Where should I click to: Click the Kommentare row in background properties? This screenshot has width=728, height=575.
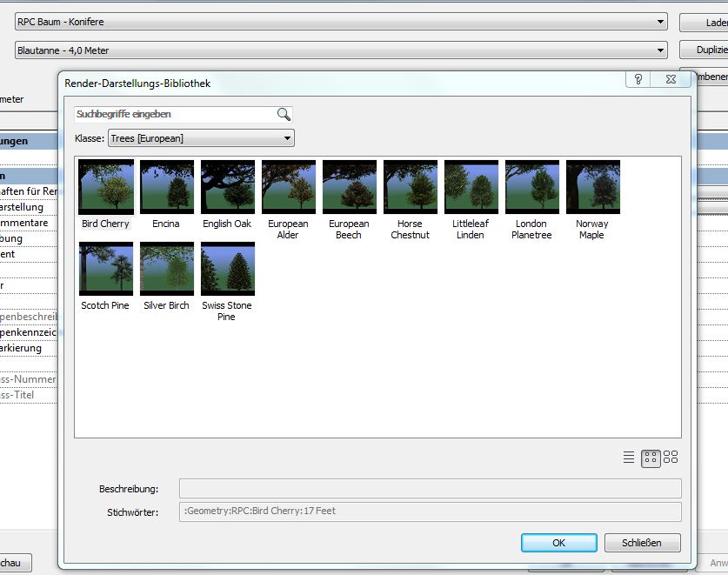pos(29,223)
